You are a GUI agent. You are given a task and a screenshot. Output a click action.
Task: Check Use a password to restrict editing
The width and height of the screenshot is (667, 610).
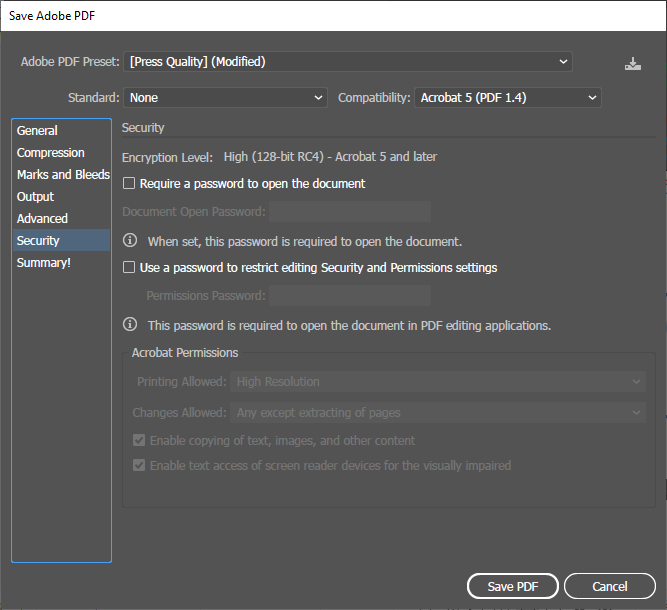129,267
